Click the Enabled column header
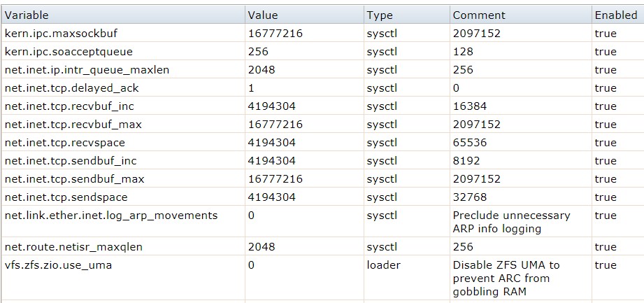Image resolution: width=644 pixels, height=303 pixels. [x=615, y=15]
